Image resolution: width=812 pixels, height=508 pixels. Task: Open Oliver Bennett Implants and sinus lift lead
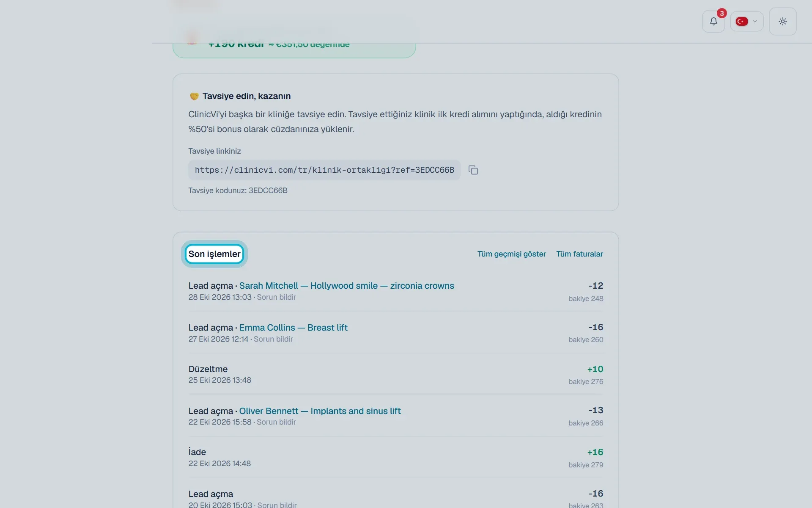click(x=320, y=411)
